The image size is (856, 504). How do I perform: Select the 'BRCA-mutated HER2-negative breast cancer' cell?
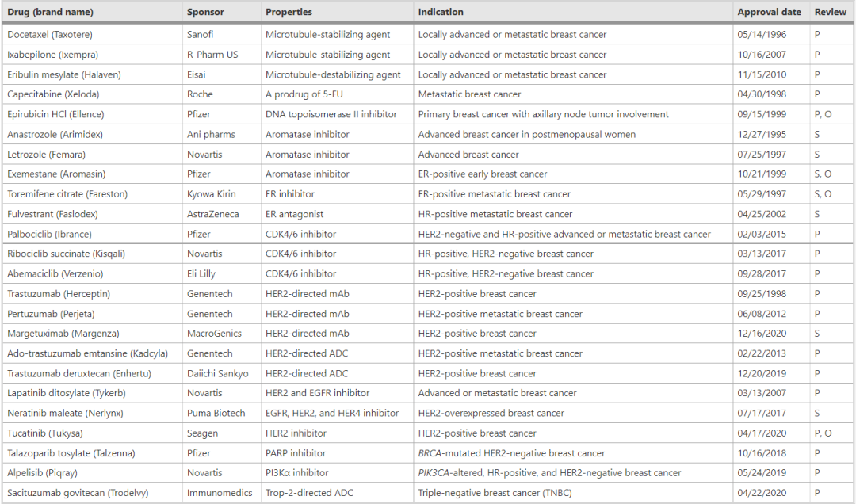(511, 453)
